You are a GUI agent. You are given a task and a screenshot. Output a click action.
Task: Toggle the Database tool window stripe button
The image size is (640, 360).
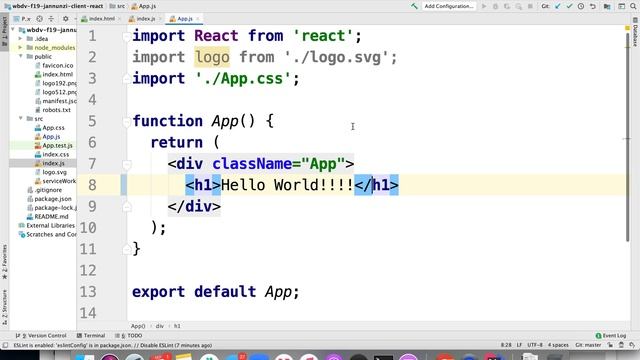click(635, 32)
